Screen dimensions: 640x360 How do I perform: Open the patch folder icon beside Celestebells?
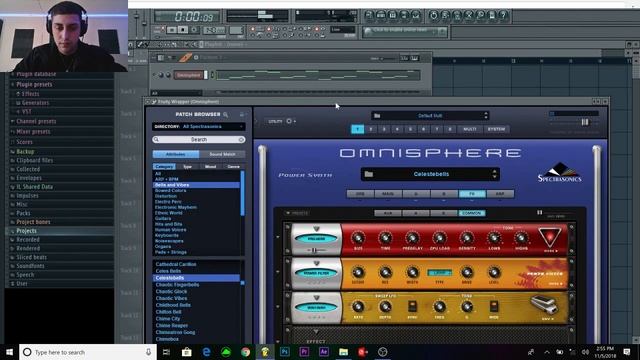click(369, 174)
